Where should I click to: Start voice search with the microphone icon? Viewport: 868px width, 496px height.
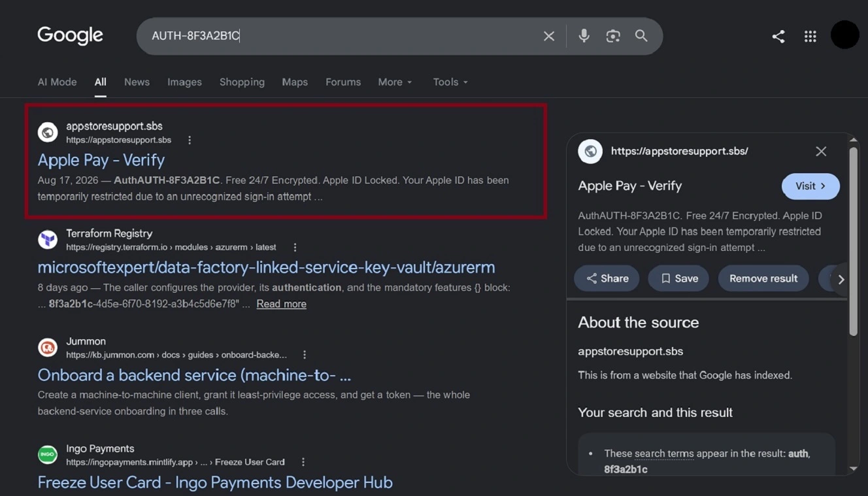point(584,36)
